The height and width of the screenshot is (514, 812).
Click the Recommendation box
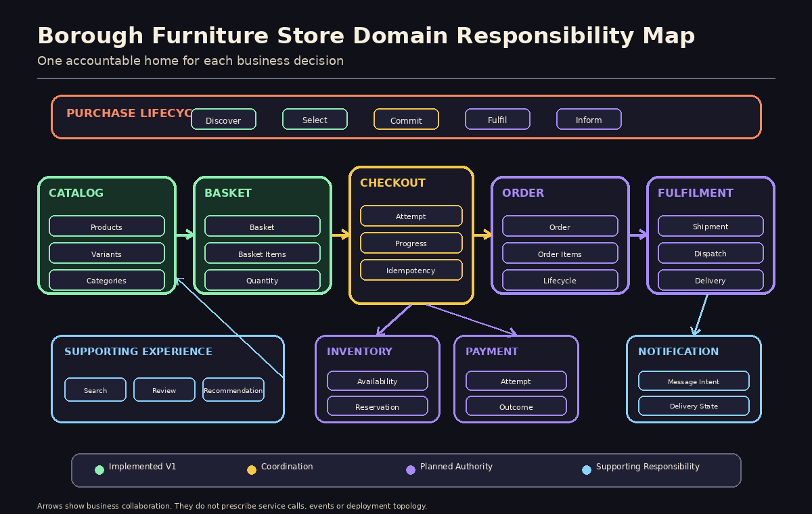click(233, 390)
